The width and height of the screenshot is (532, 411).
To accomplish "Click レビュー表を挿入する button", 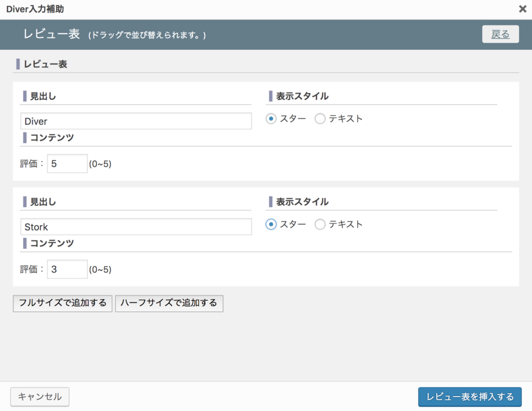I will click(x=470, y=397).
